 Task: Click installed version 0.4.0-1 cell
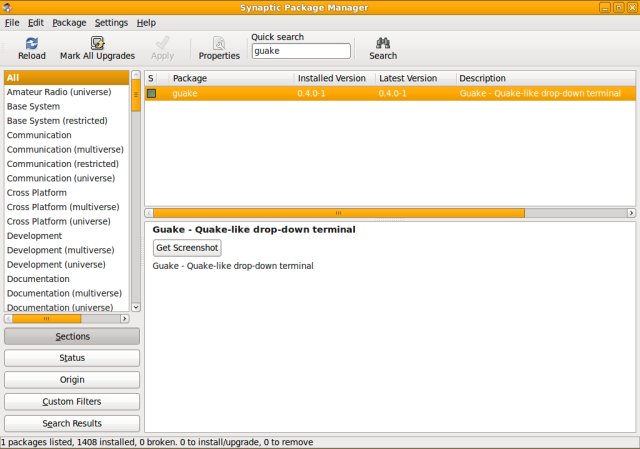tap(311, 93)
